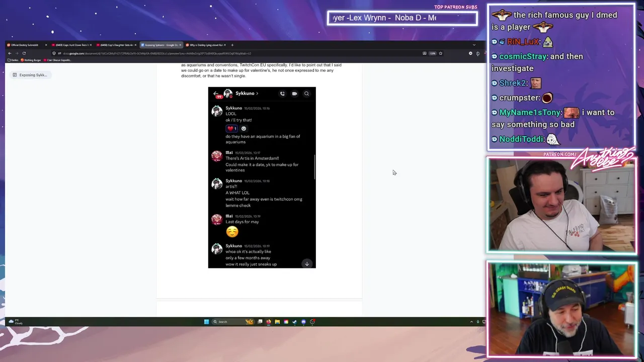This screenshot has width=644, height=362.
Task: Open the Nothing Burger bookmark
Action: pos(31,60)
